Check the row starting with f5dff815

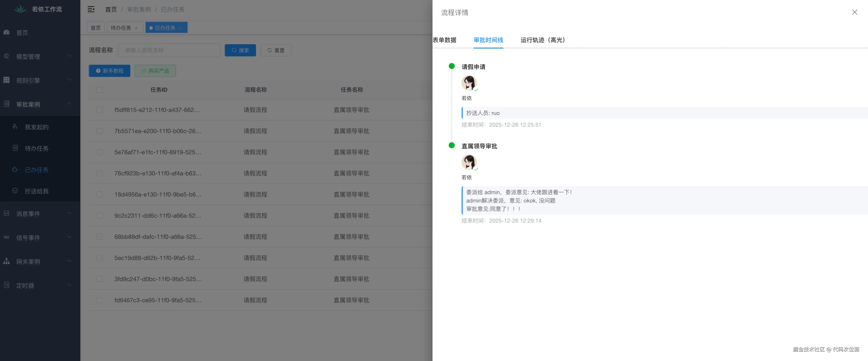click(x=99, y=110)
